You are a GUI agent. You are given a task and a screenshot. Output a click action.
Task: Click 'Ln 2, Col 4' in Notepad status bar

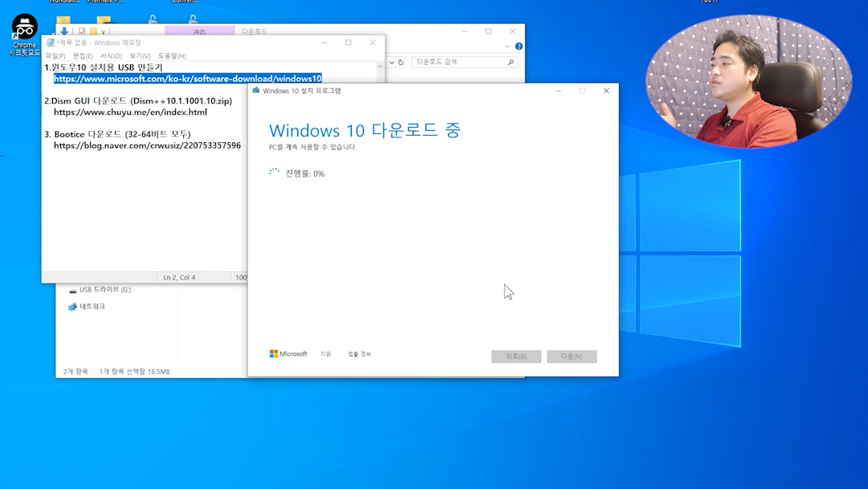(x=179, y=278)
